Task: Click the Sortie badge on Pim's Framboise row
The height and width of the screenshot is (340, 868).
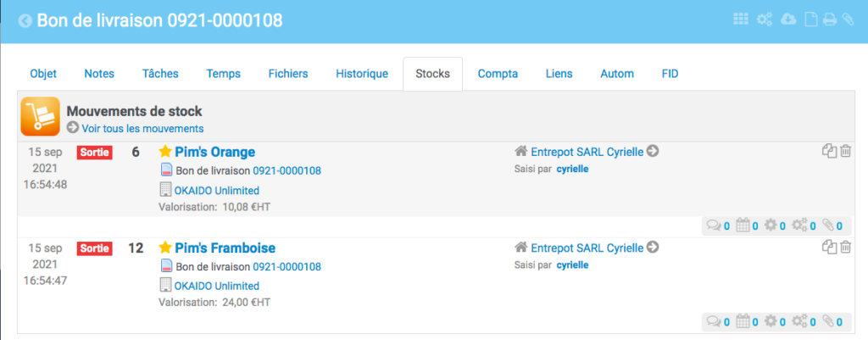Action: coord(95,248)
